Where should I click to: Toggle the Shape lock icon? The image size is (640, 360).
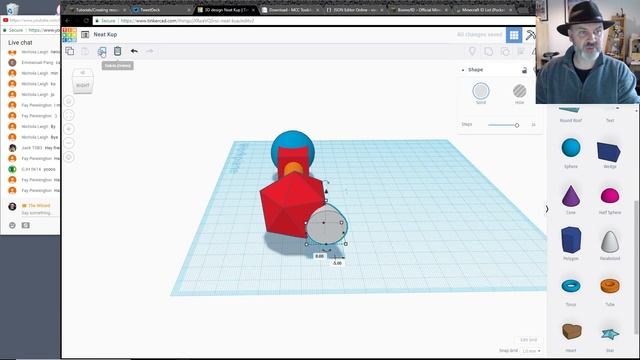(524, 70)
